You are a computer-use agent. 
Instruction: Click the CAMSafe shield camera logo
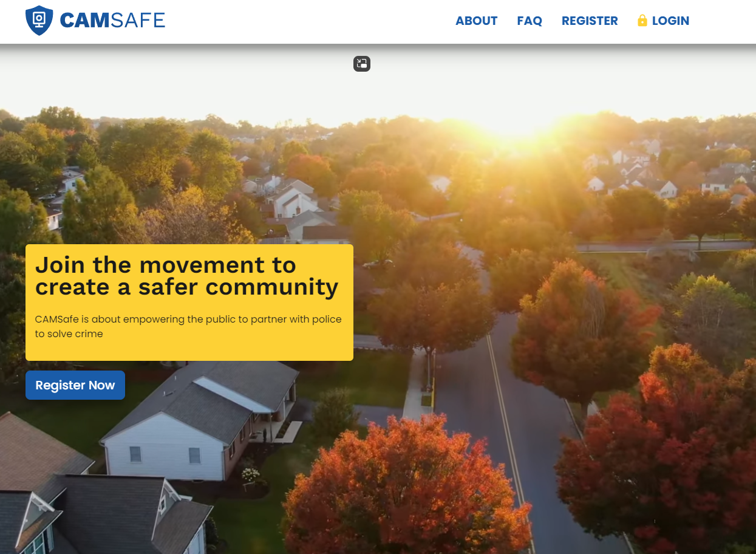(39, 21)
